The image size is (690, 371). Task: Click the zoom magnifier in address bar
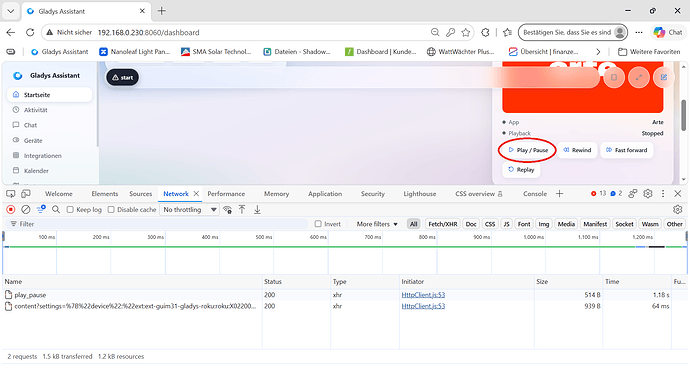(x=435, y=32)
